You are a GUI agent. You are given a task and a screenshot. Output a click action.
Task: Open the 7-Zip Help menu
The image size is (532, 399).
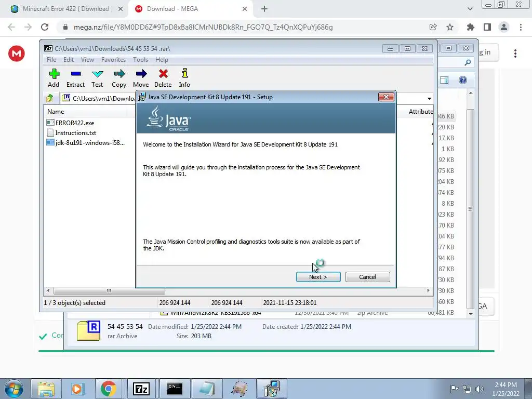point(162,60)
